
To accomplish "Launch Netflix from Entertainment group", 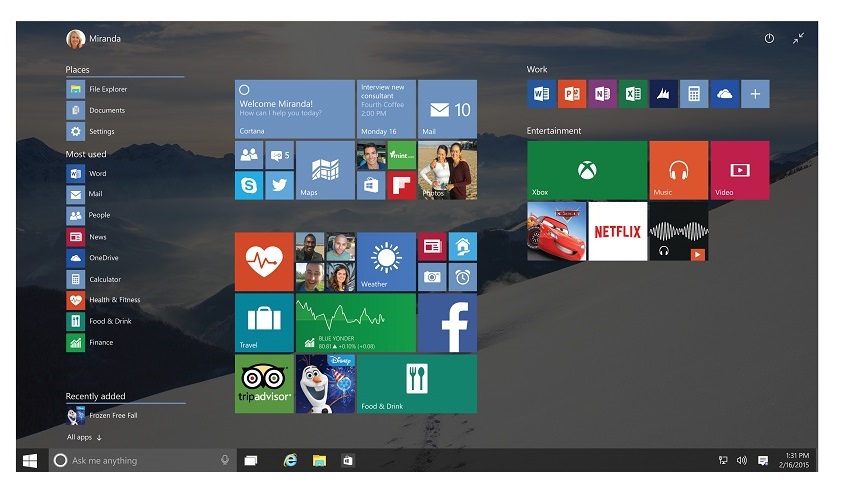I will [617, 231].
